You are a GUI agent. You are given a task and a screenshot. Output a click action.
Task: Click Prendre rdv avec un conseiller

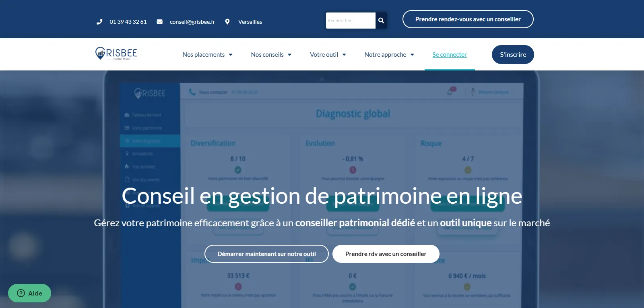(x=386, y=254)
